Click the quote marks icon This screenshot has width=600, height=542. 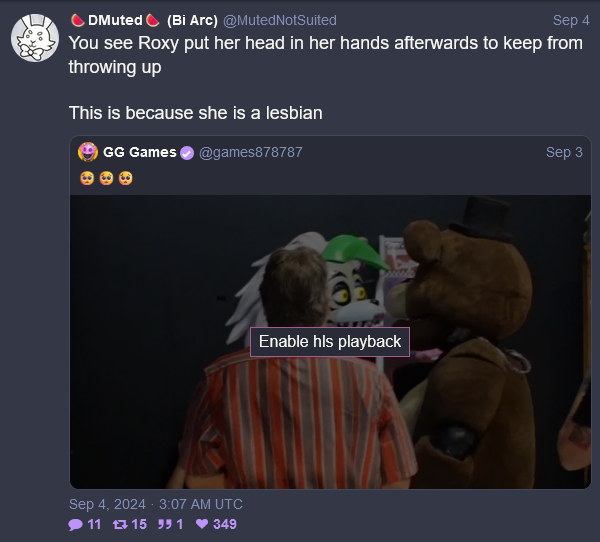point(165,524)
